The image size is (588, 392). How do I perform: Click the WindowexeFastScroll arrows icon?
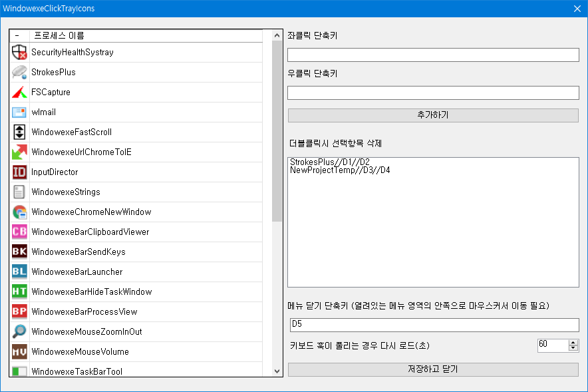[19, 132]
